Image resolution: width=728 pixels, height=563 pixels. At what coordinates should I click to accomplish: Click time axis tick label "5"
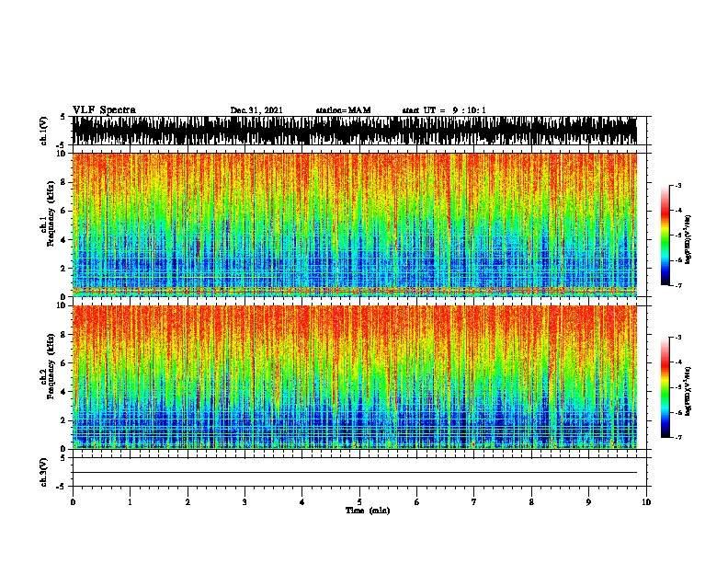(359, 502)
